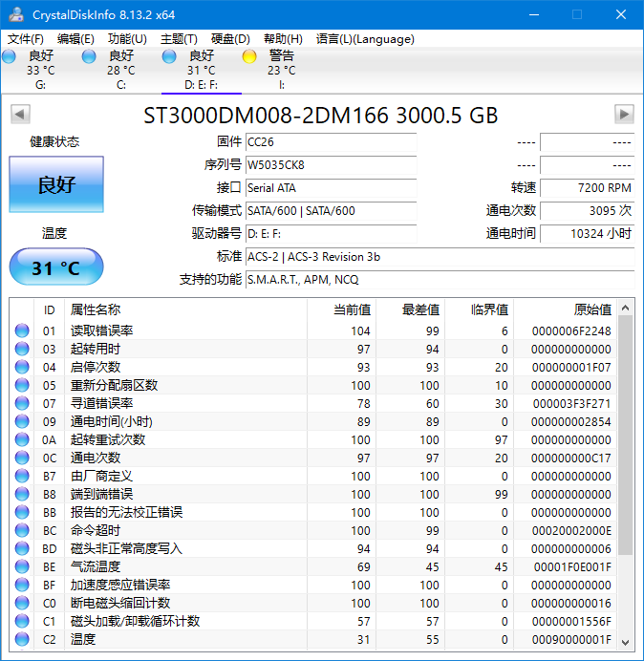
Task: Click the serial number field W5035CK8
Action: pyautogui.click(x=330, y=164)
